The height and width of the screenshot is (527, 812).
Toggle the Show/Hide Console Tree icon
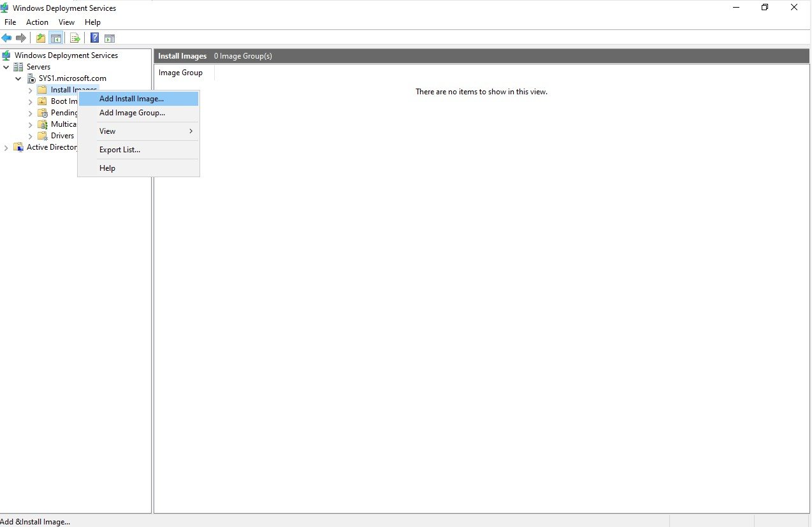coord(55,38)
